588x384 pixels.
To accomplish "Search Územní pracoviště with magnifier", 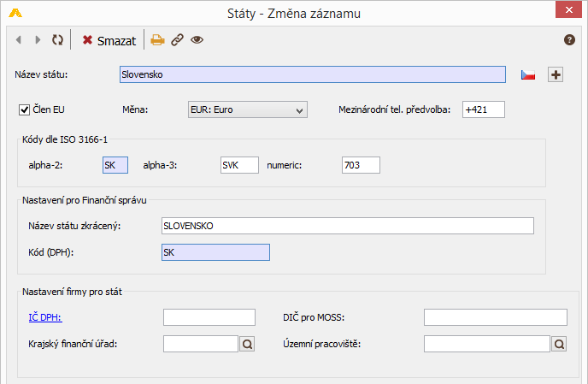I will [559, 344].
